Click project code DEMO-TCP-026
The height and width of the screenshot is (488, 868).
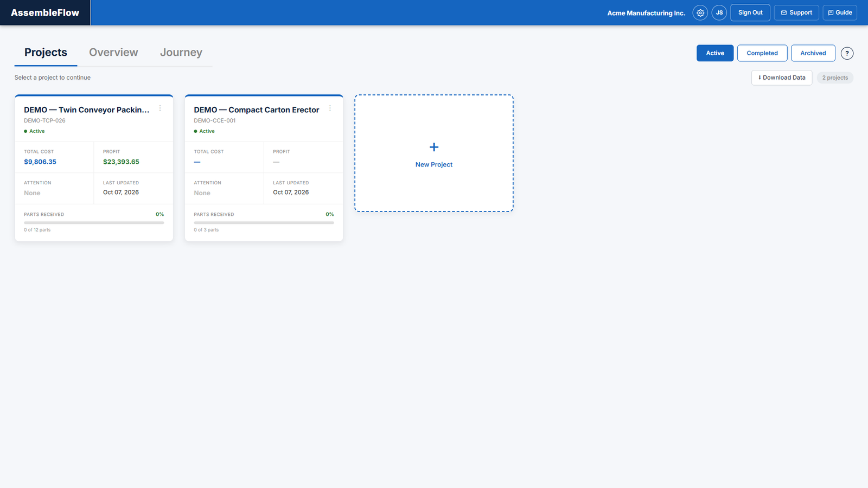pyautogui.click(x=44, y=120)
